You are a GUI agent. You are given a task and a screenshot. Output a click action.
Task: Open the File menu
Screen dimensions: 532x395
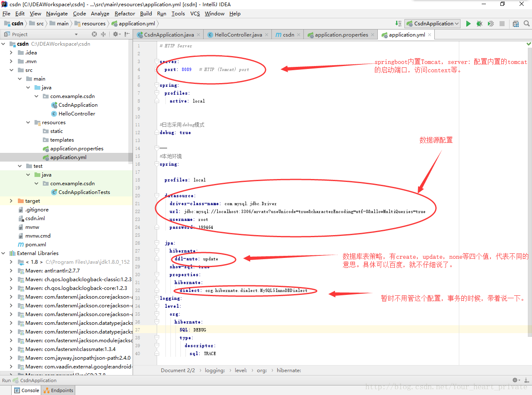6,13
